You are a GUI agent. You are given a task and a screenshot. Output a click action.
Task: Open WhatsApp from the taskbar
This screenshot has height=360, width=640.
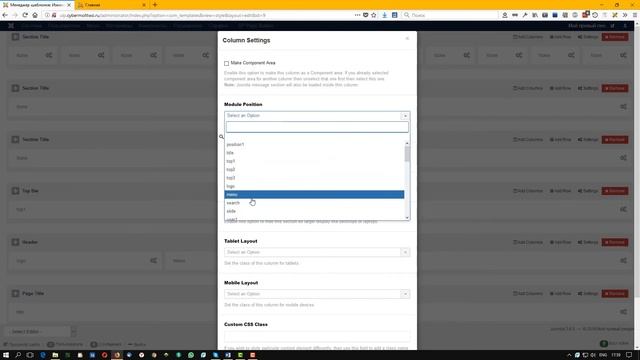(x=191, y=355)
